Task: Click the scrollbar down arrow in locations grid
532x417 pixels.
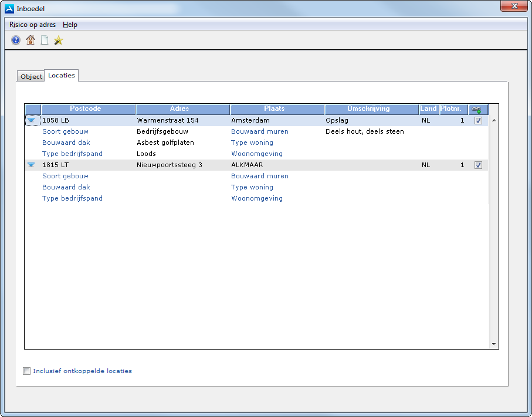Action: tap(493, 344)
